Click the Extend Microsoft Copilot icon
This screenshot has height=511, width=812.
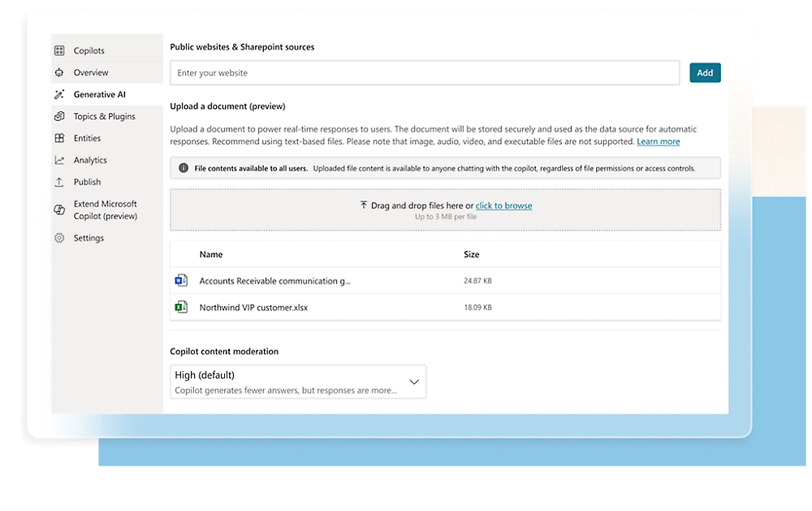pyautogui.click(x=59, y=210)
